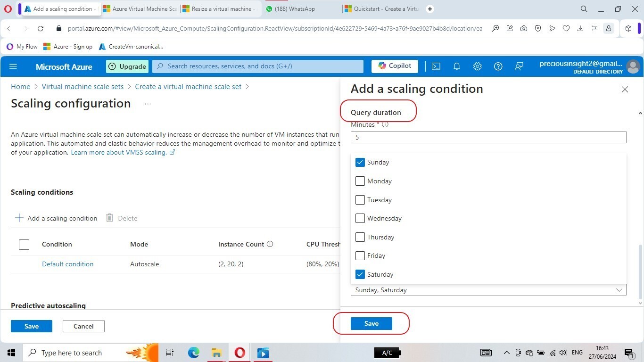The height and width of the screenshot is (362, 644).
Task: Show info tooltip for Instance Count
Action: click(x=270, y=244)
